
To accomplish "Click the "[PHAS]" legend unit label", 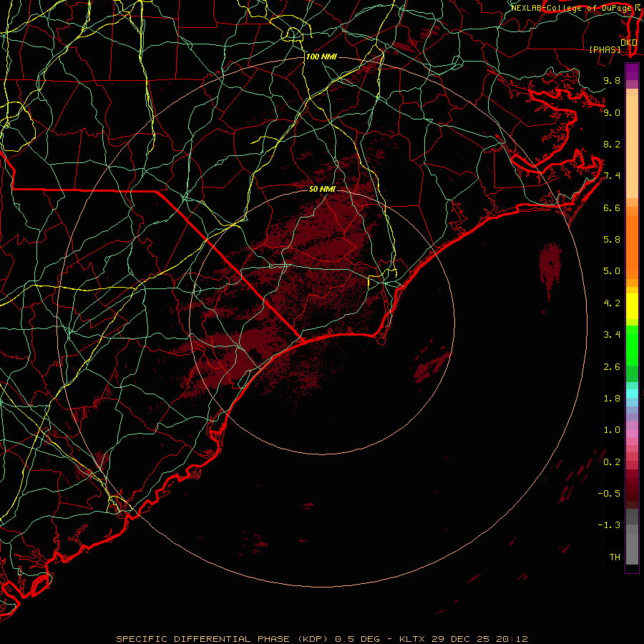I will 605,49.
